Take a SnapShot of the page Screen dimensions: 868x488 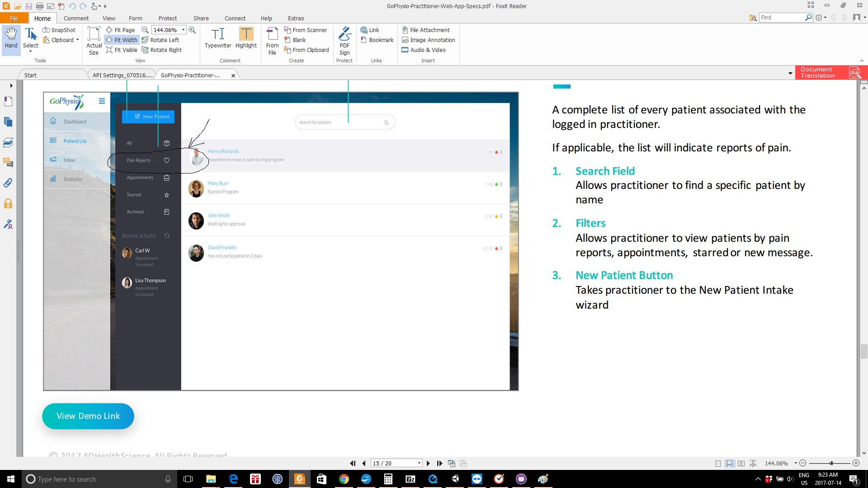(x=59, y=30)
